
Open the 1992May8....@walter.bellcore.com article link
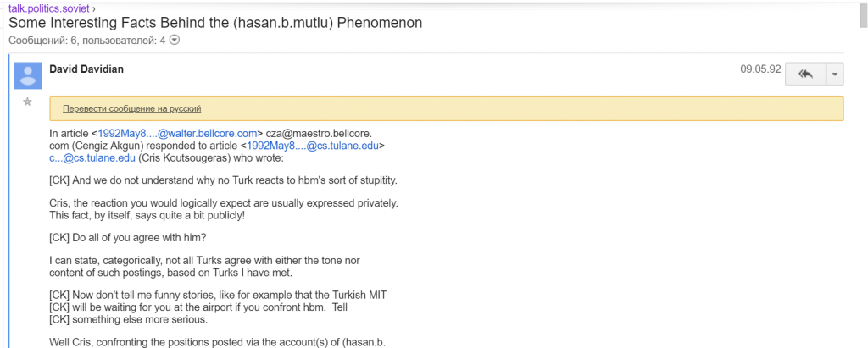click(178, 133)
